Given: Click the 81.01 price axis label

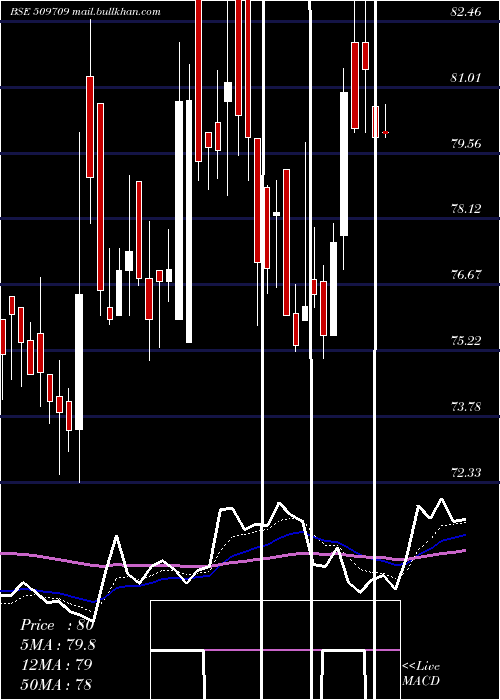Looking at the screenshot, I should point(466,78).
